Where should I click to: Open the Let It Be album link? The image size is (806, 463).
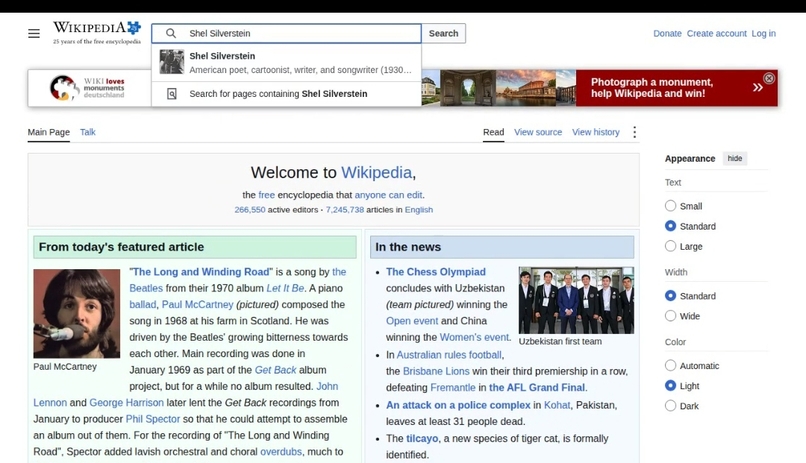[x=285, y=288]
